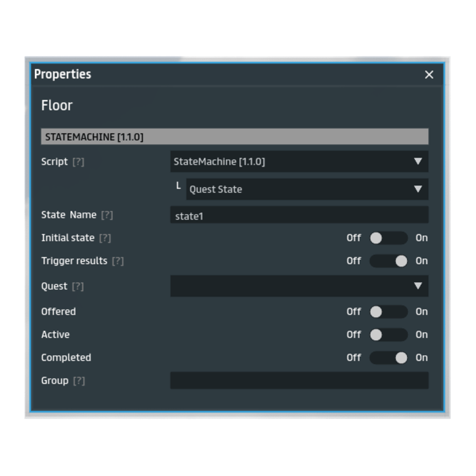Click the STATEMACHINE [1.1.0] section header

234,137
